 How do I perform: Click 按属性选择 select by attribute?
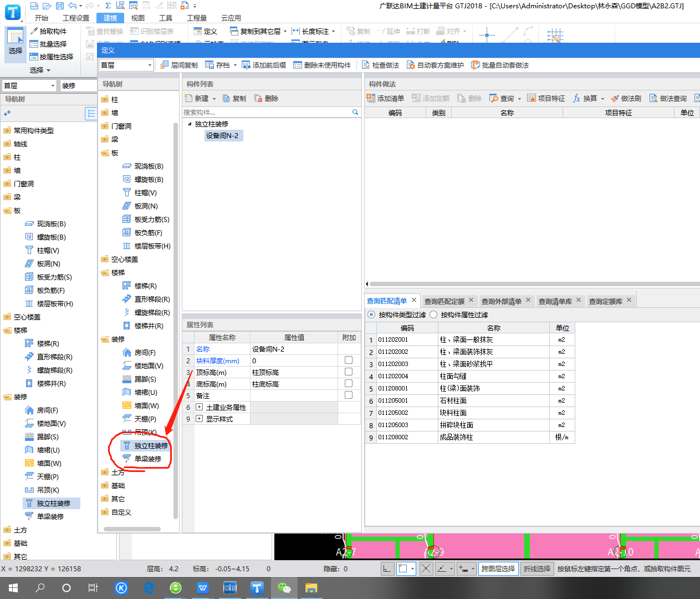pos(52,57)
